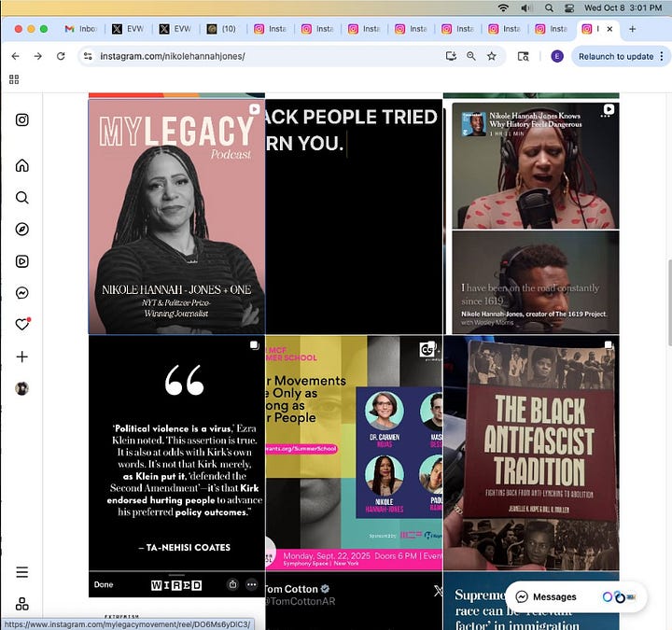Bookmark page with star icon
Screen dimensions: 672x630
click(x=492, y=56)
